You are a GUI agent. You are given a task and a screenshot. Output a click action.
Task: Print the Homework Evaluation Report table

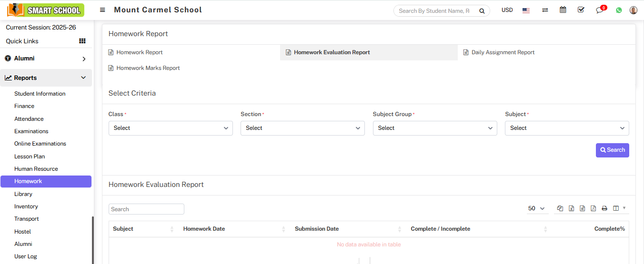tap(604, 208)
